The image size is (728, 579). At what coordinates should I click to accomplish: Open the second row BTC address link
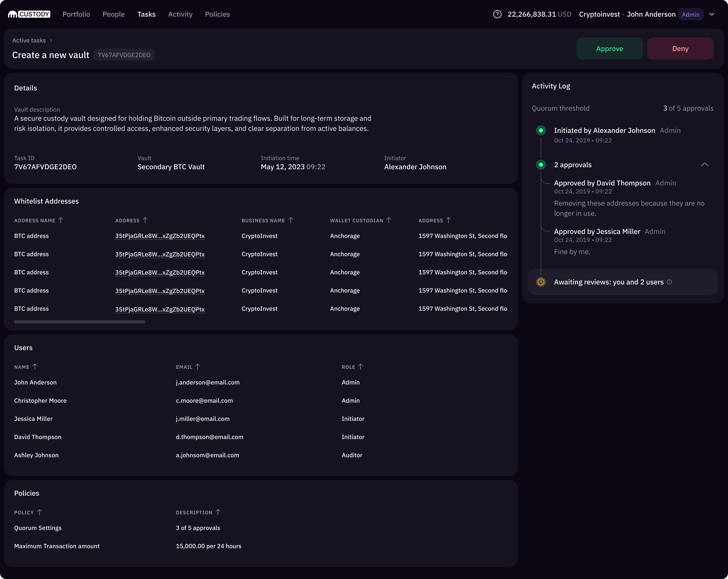pyautogui.click(x=160, y=254)
